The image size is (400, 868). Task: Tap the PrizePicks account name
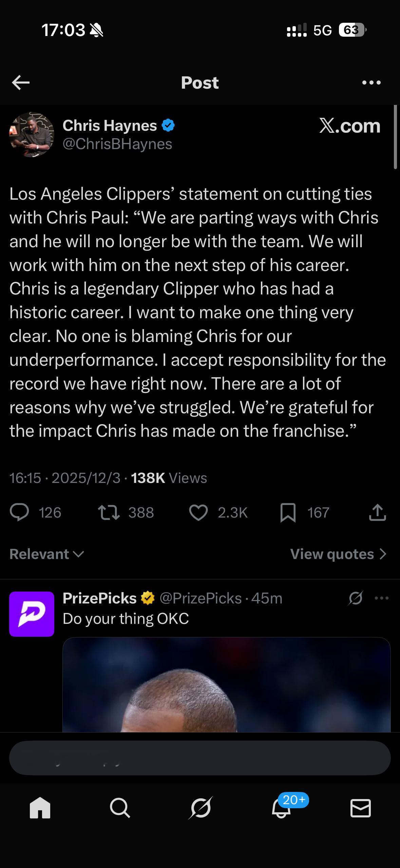[99, 598]
